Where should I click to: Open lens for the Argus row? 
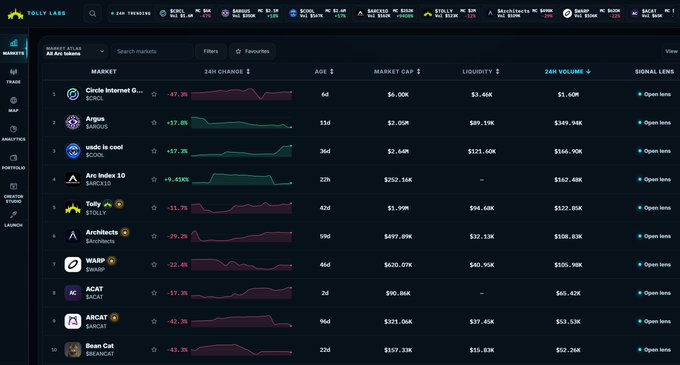click(654, 123)
